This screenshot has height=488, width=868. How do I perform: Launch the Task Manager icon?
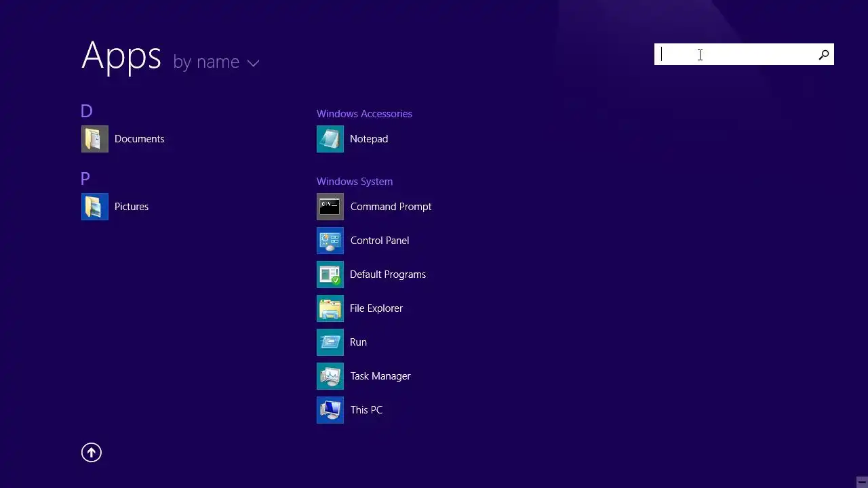tap(330, 376)
